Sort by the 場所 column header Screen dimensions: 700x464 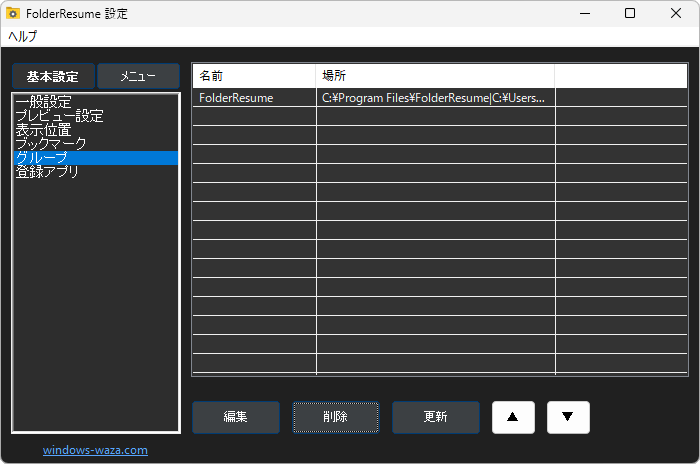point(435,76)
